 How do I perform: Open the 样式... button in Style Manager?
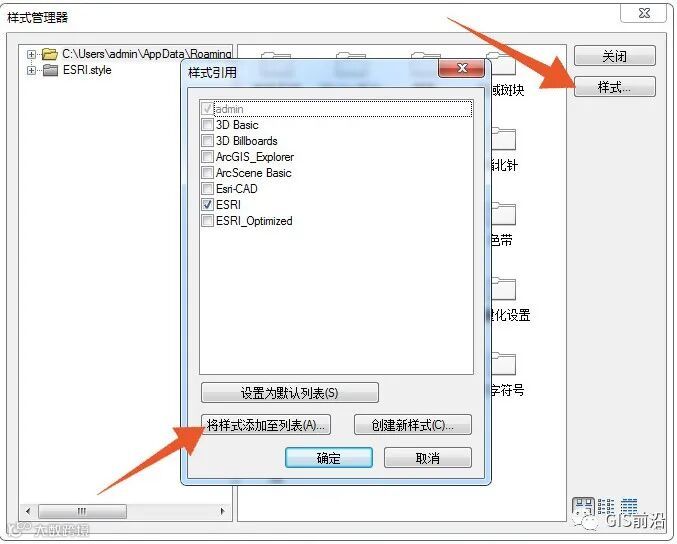coord(614,88)
